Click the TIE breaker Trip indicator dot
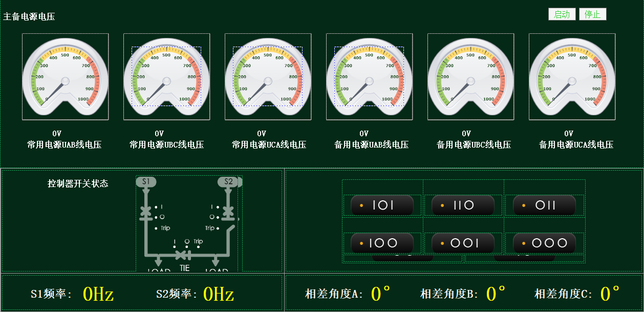Screen dimensions: 644x312 point(199,247)
